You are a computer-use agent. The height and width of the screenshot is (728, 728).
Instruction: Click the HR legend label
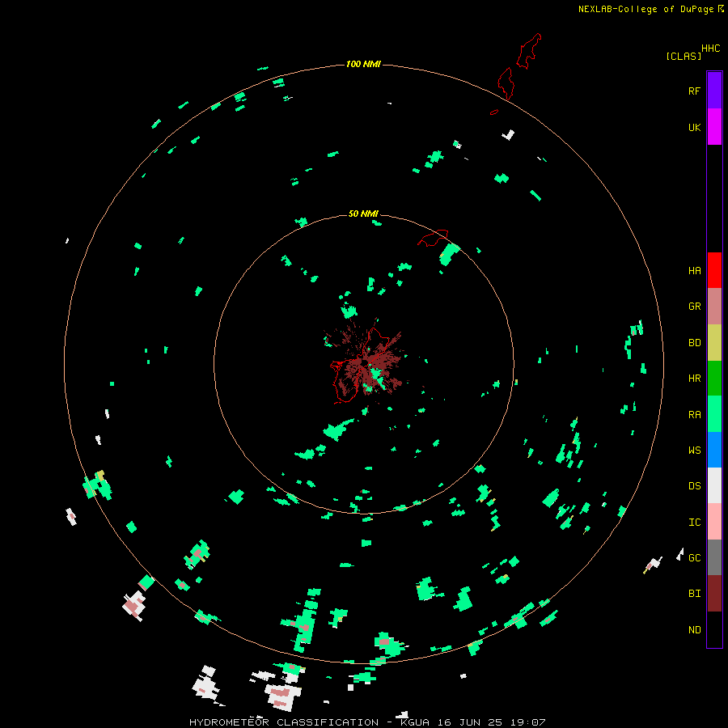pos(694,379)
